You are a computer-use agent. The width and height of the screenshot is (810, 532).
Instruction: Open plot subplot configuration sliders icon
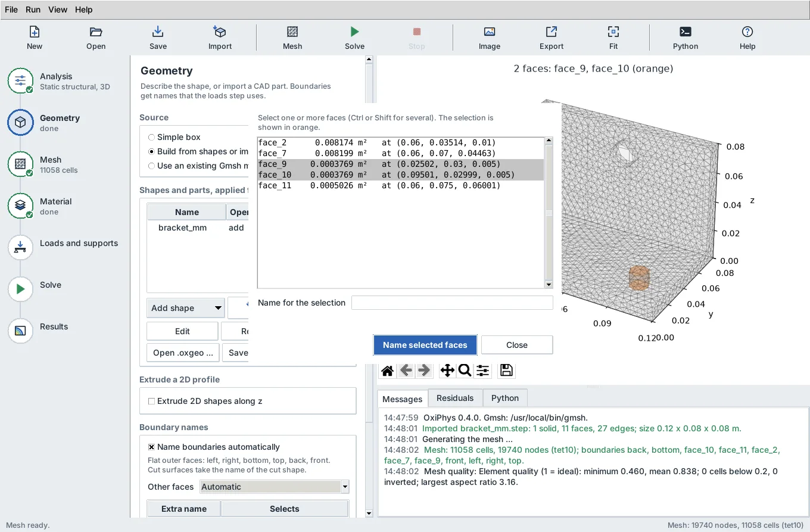point(482,371)
